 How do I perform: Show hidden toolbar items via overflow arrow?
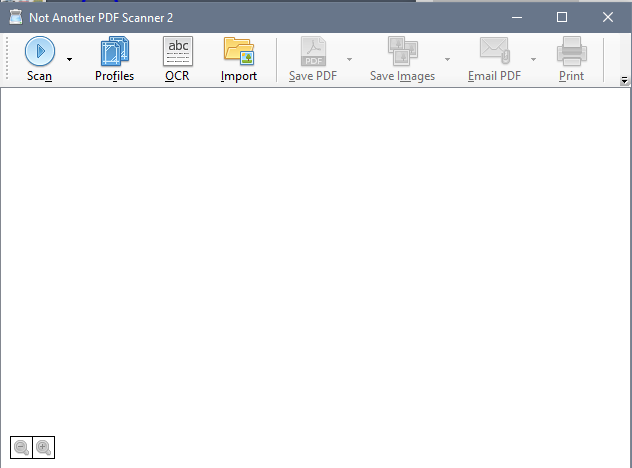tap(624, 79)
